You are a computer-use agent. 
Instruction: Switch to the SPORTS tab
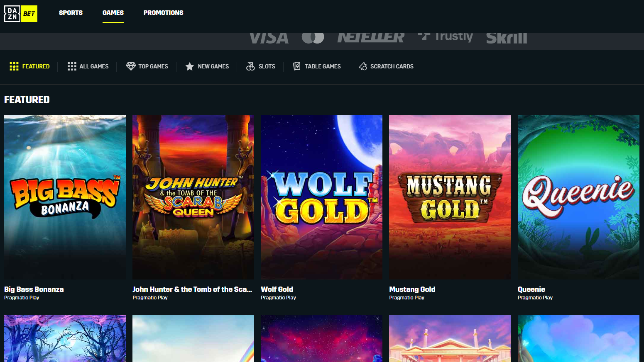pos(71,12)
